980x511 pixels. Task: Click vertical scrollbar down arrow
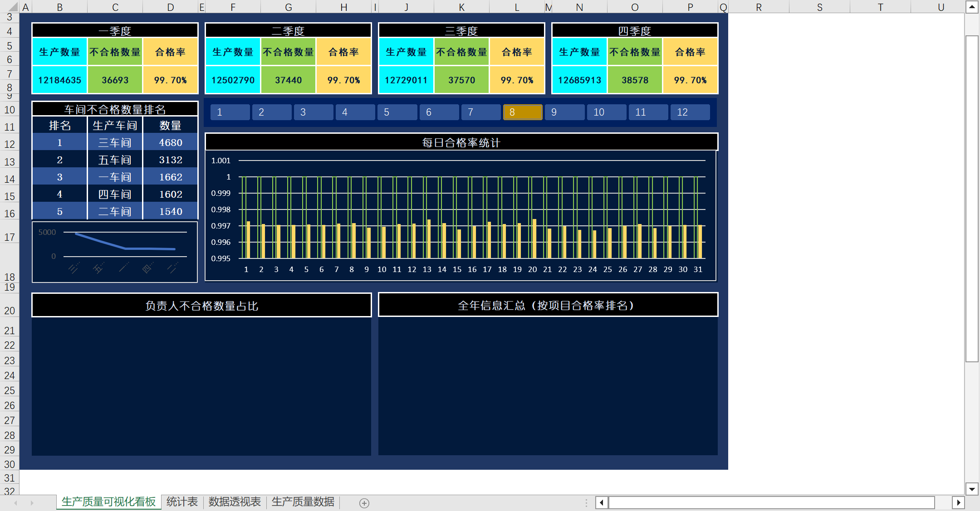pyautogui.click(x=972, y=489)
